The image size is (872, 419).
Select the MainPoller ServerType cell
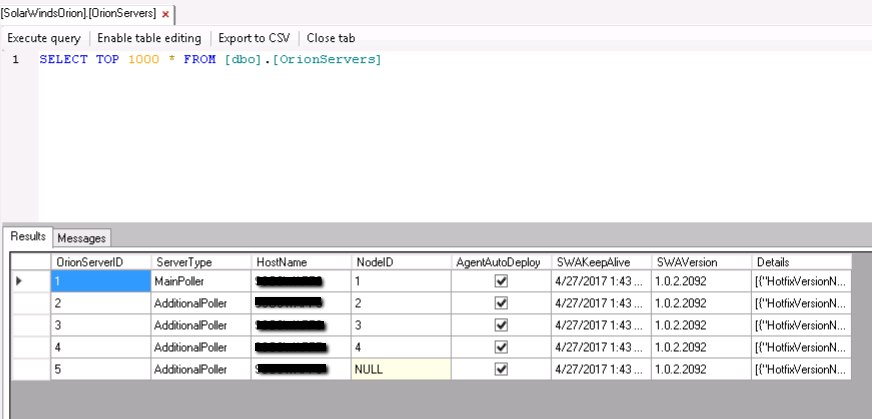pos(200,282)
